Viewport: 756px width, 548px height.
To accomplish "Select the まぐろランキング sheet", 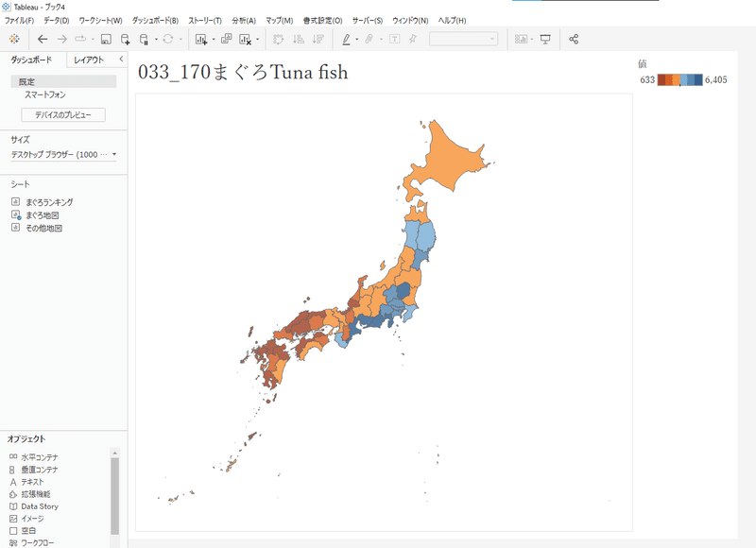I will [x=43, y=202].
